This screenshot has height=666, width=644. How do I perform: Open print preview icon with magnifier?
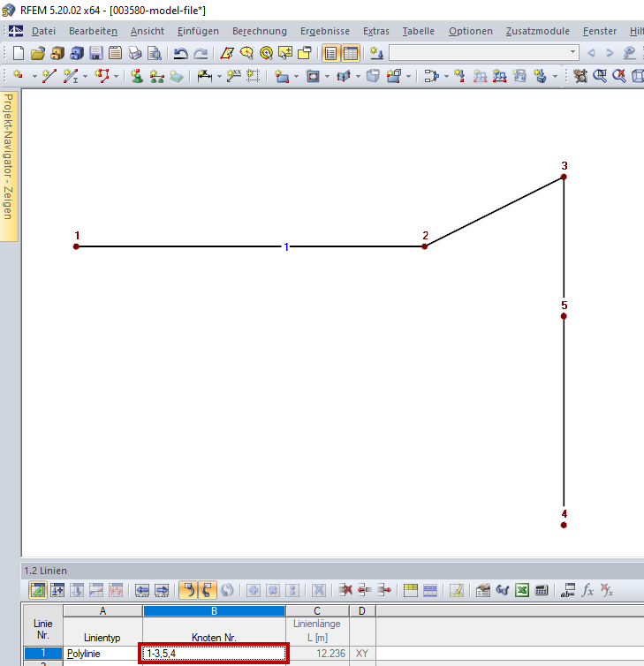155,53
